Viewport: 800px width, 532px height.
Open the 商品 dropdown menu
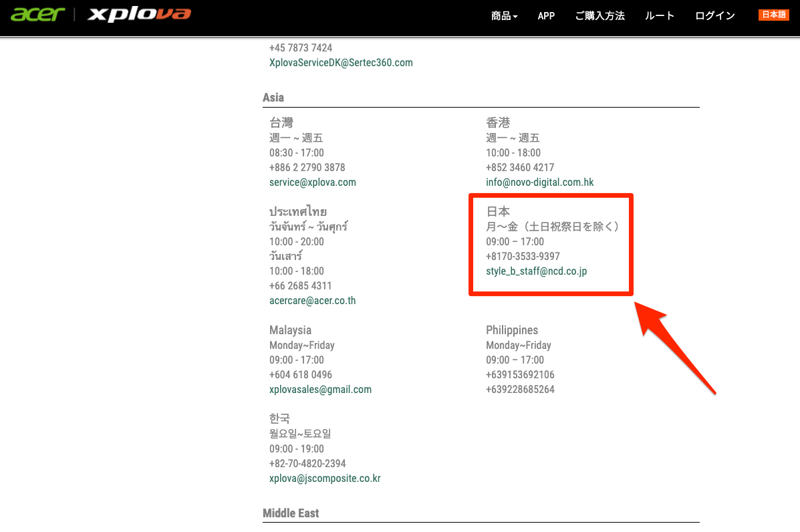point(504,16)
